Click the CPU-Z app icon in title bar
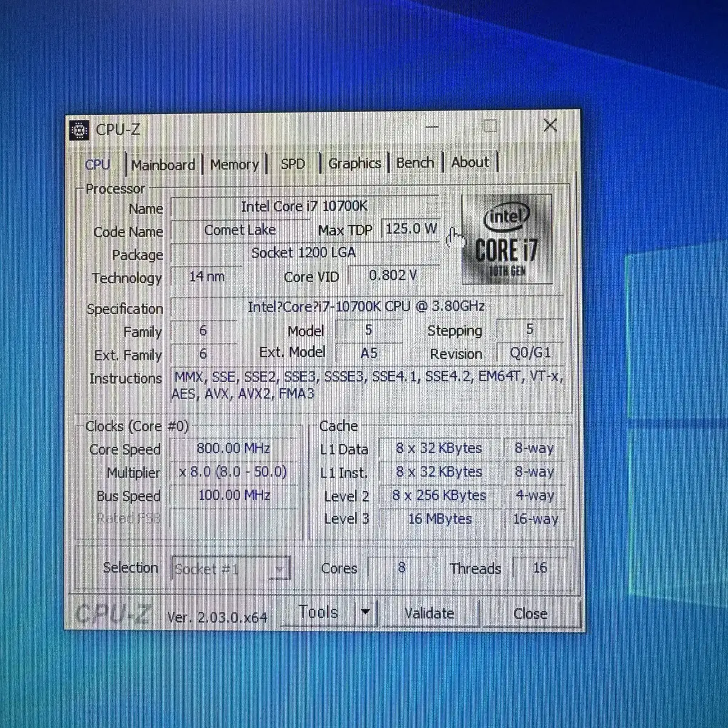Viewport: 728px width, 728px height. (x=79, y=129)
